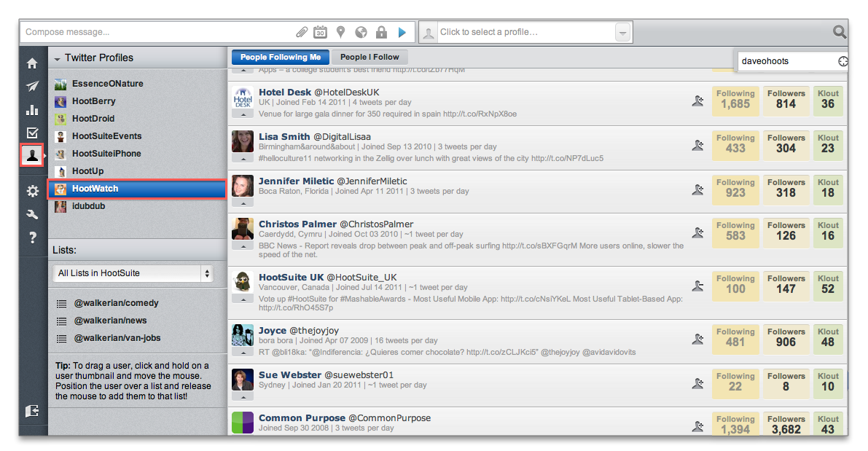Screen dimensions: 868x451
Task: Click the follow icon for Joyce
Action: coord(697,339)
